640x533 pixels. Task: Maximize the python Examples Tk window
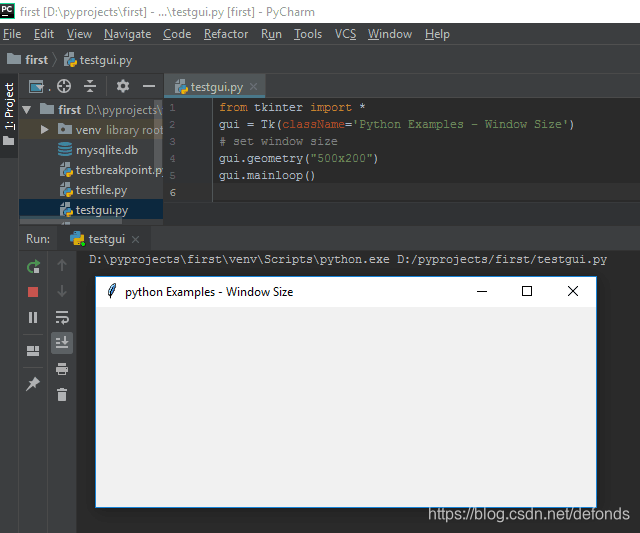(527, 291)
